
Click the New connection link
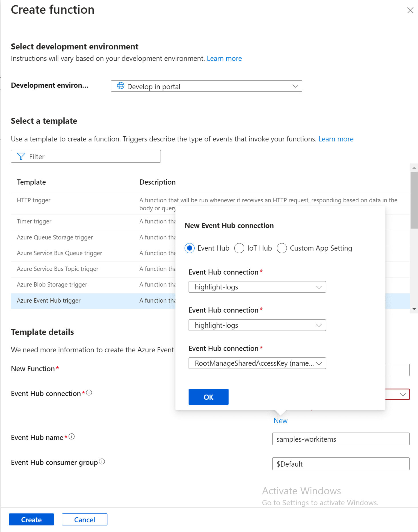pos(280,421)
